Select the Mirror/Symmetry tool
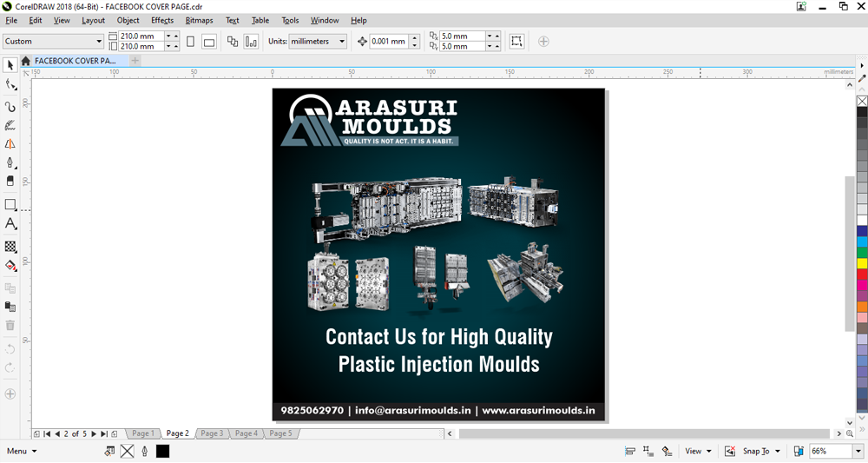The height and width of the screenshot is (463, 868). [10, 144]
